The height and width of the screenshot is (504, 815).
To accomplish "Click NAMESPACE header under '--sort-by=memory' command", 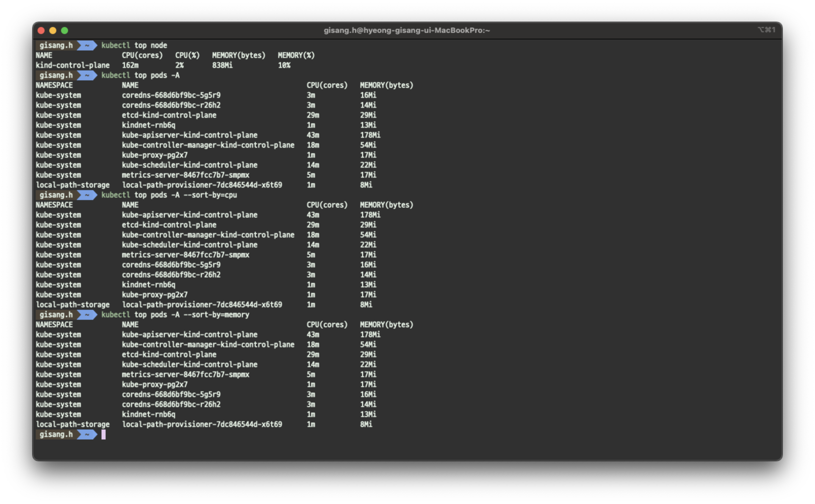I will [54, 325].
